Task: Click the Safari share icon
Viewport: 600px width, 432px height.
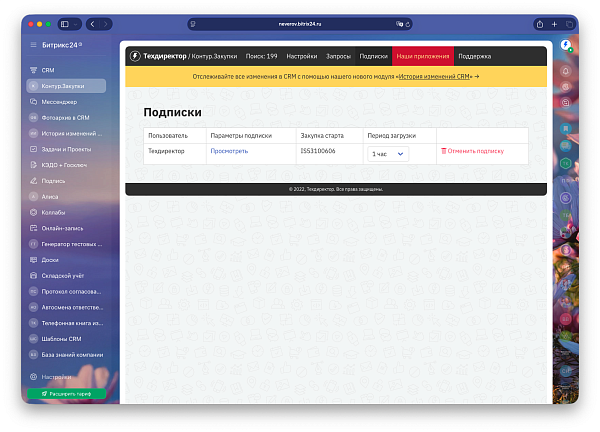Action: (540, 24)
